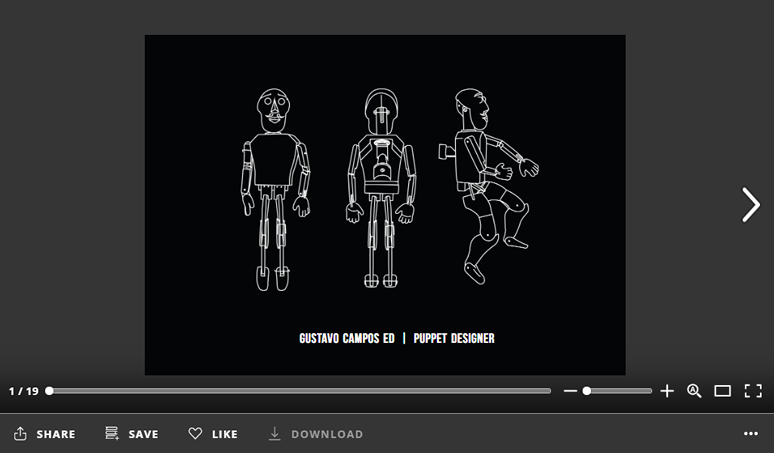Click the zoom in plus icon
Image resolution: width=774 pixels, height=453 pixels.
tap(667, 391)
